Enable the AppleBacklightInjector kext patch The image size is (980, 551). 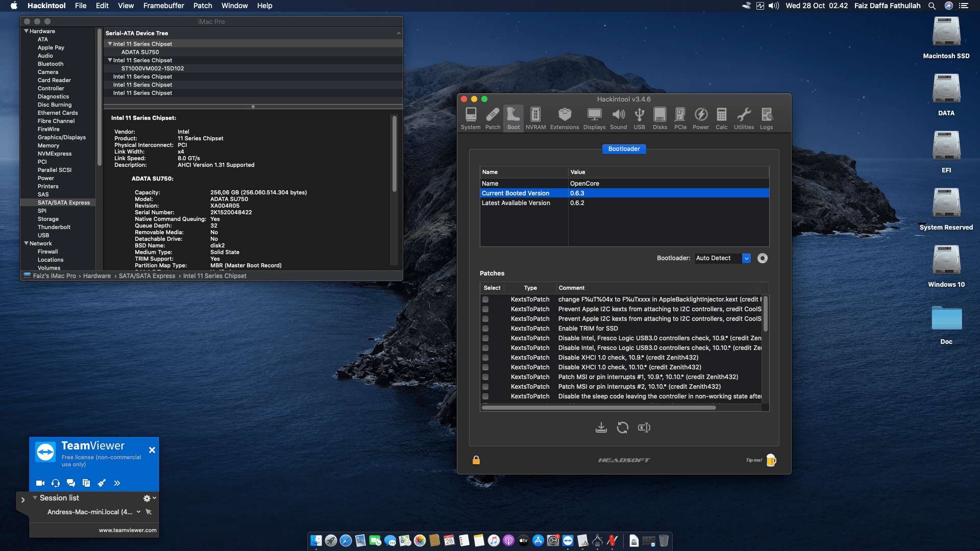pyautogui.click(x=485, y=299)
